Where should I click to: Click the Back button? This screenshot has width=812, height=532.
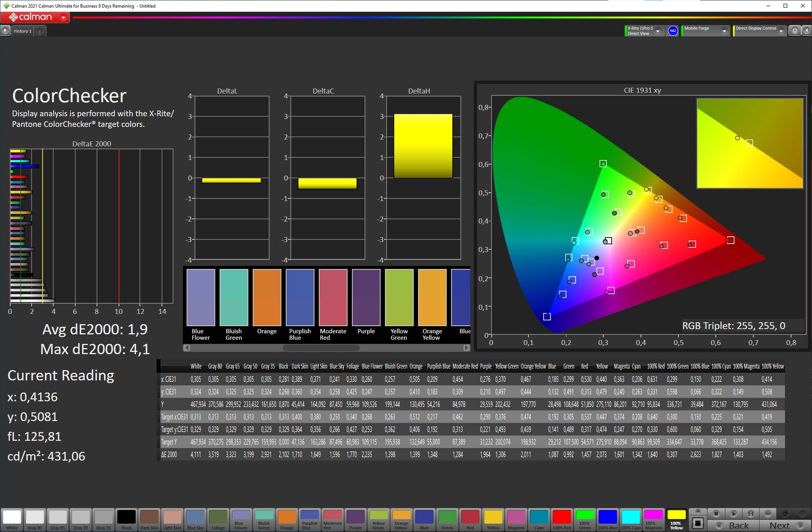coord(733,525)
